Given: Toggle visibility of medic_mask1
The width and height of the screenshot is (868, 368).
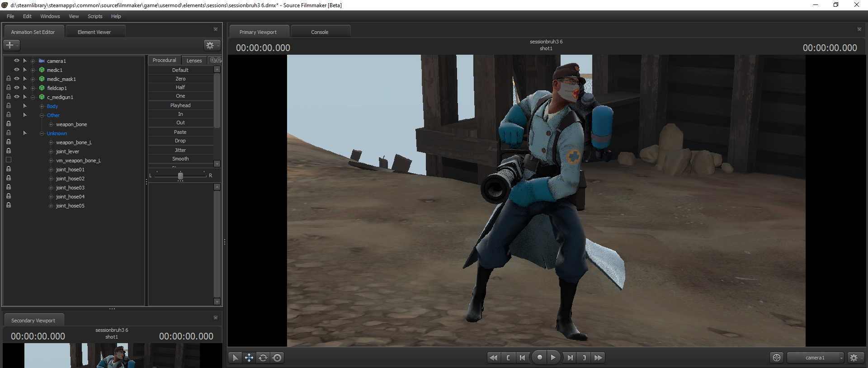Looking at the screenshot, I should (17, 79).
